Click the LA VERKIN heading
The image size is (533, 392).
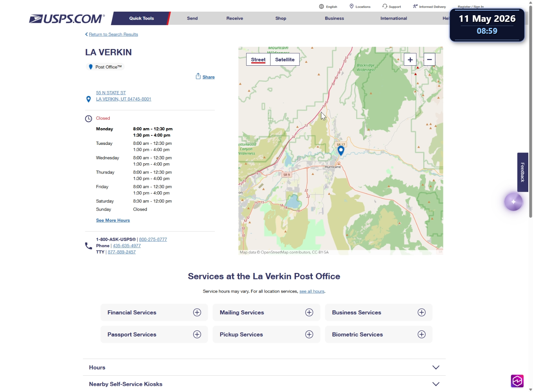(109, 52)
